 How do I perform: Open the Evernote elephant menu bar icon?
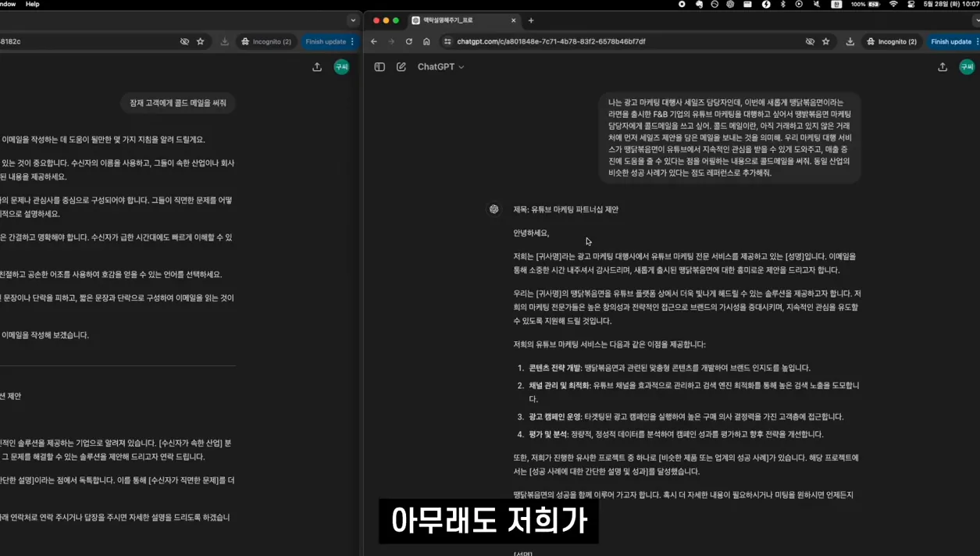point(699,4)
